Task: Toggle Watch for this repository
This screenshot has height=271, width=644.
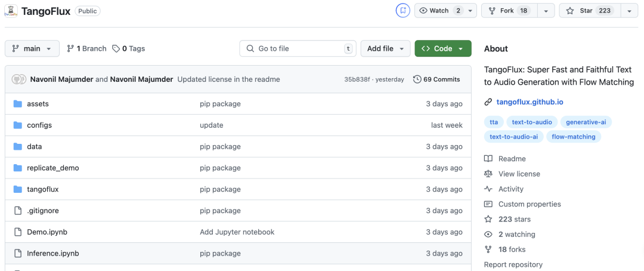Action: point(440,11)
